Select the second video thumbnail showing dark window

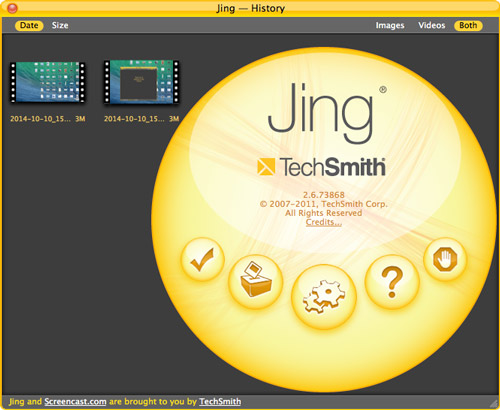(141, 82)
